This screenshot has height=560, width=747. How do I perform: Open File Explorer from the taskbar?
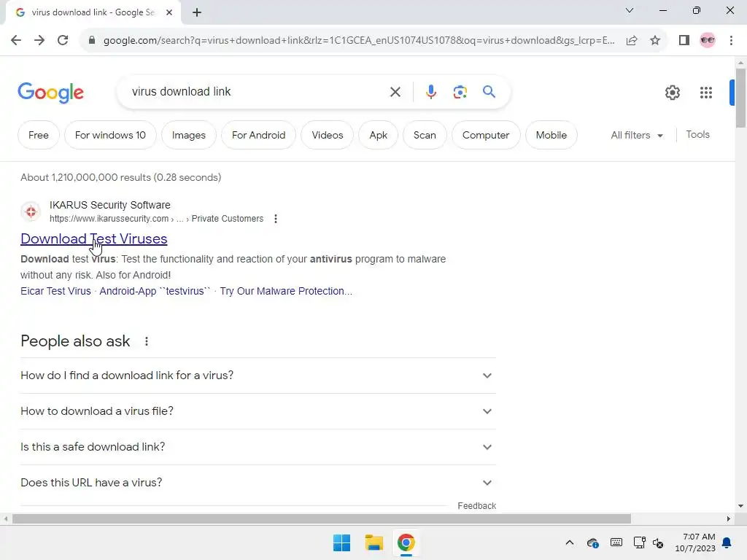tap(374, 542)
